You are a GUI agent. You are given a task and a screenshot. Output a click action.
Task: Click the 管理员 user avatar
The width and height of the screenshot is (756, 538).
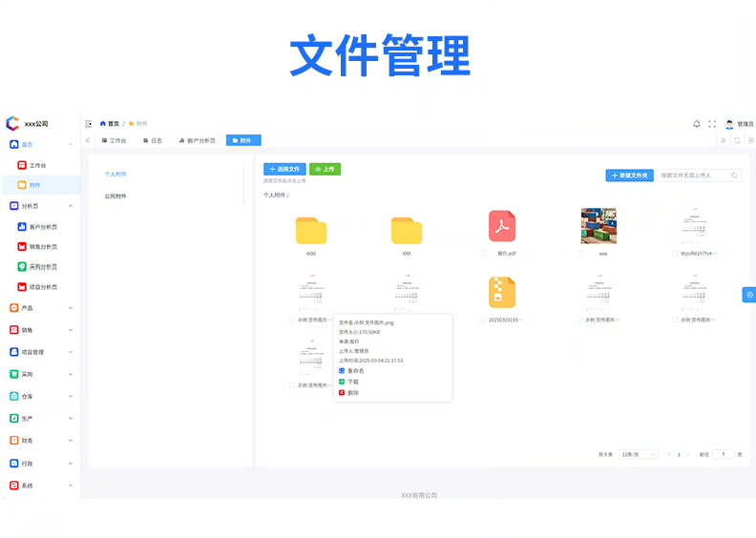729,124
